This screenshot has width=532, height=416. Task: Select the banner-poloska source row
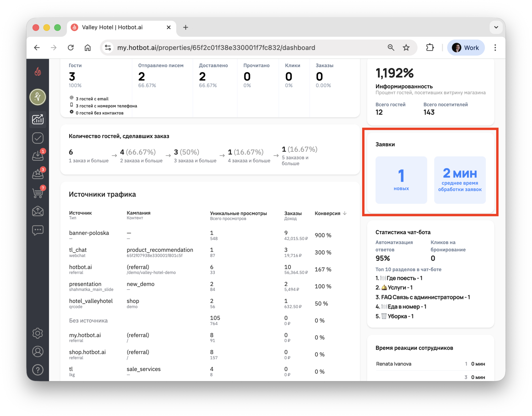(210, 235)
